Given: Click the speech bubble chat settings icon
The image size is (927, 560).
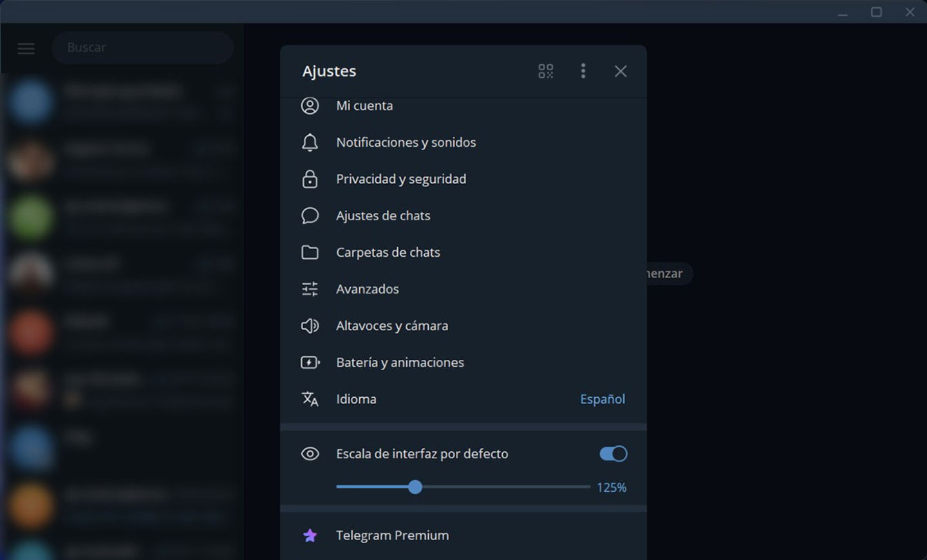Looking at the screenshot, I should point(310,216).
